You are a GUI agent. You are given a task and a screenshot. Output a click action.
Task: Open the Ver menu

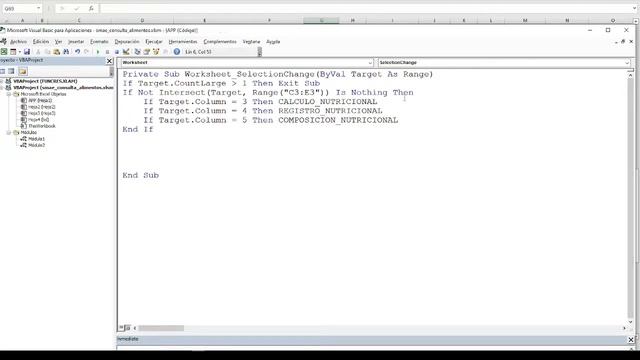click(58, 42)
